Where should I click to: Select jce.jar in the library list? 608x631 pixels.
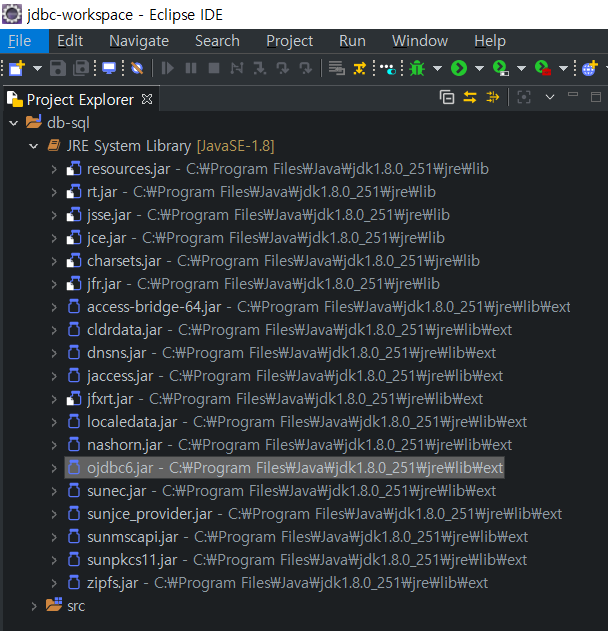tap(256, 238)
